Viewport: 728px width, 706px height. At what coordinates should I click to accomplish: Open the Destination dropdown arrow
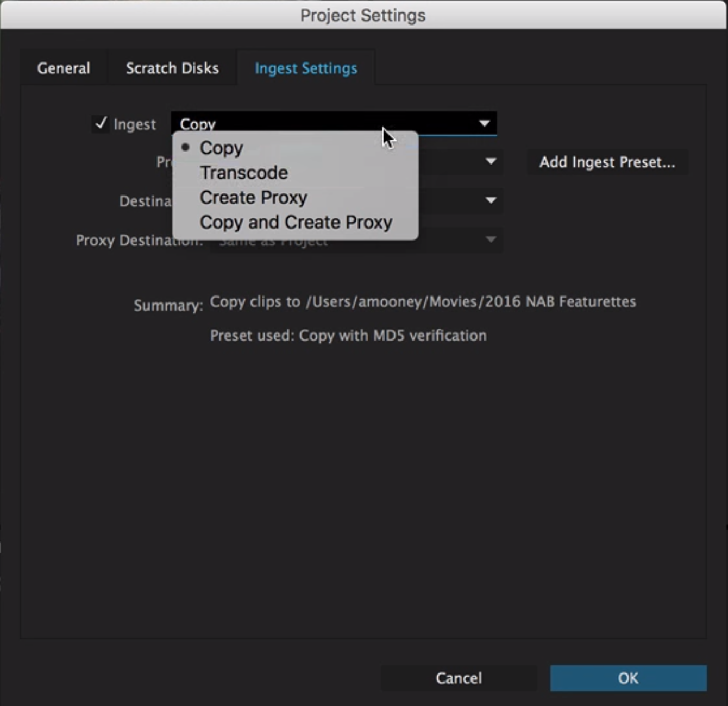491,200
